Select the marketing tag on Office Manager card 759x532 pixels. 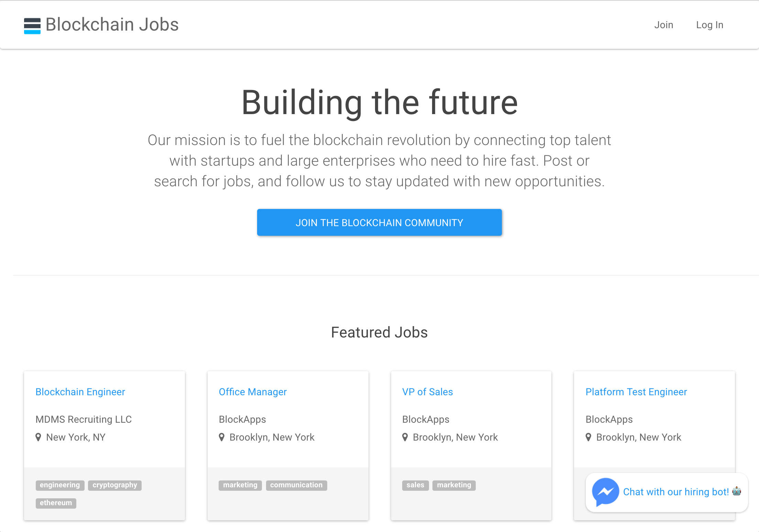(x=240, y=485)
